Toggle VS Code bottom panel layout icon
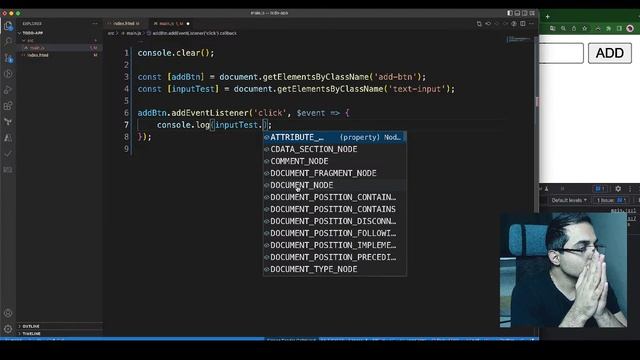The height and width of the screenshot is (360, 640). [517, 13]
